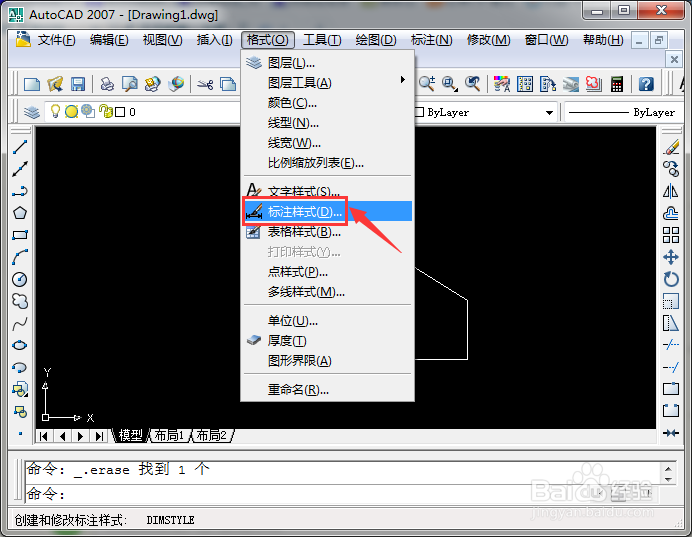Click layer 0 color square
Image resolution: width=692 pixels, height=537 pixels.
point(120,112)
